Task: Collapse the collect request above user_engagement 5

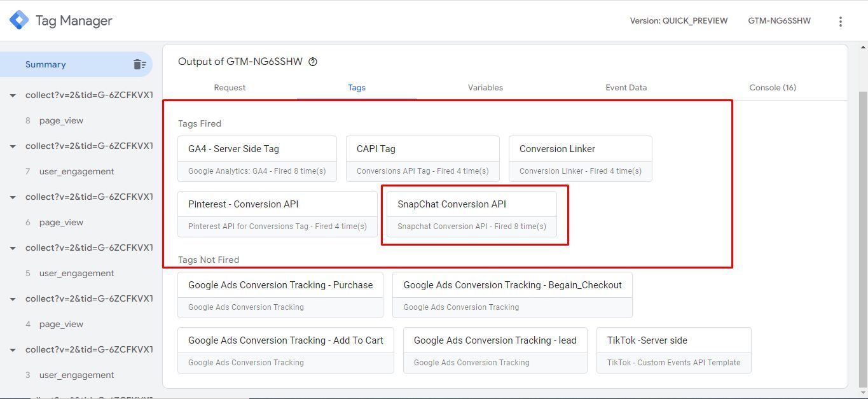Action: (12, 248)
